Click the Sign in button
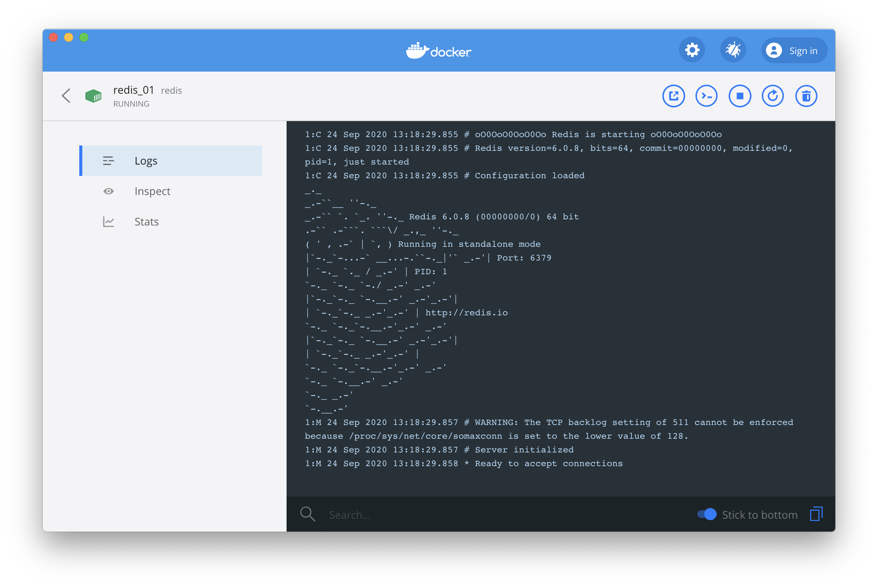The image size is (878, 588). [x=795, y=51]
